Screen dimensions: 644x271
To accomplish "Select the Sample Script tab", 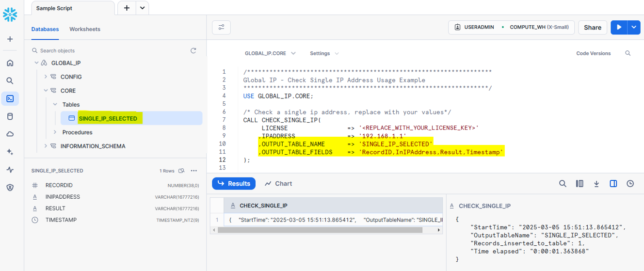I will pyautogui.click(x=73, y=8).
